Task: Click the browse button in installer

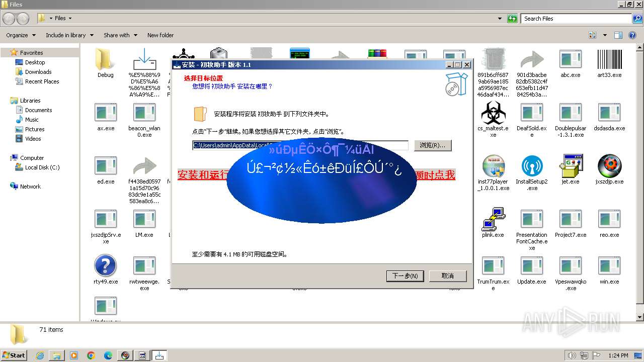Action: click(433, 145)
